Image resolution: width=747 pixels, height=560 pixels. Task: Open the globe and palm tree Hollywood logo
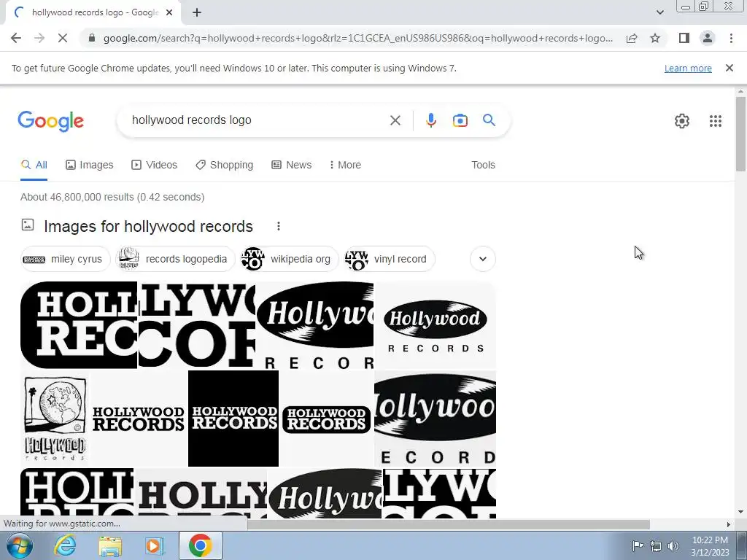pyautogui.click(x=55, y=418)
